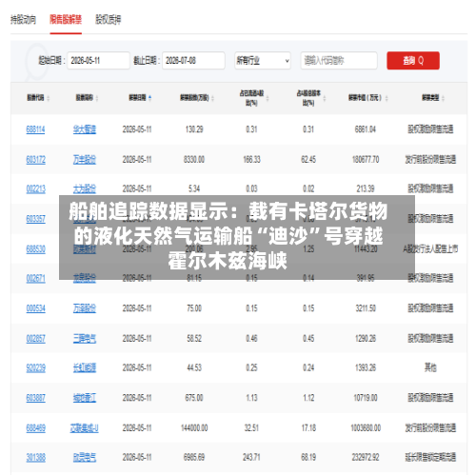This screenshot has width=476, height=475.
Task: Open the 所有行业 industry dropdown
Action: (263, 60)
